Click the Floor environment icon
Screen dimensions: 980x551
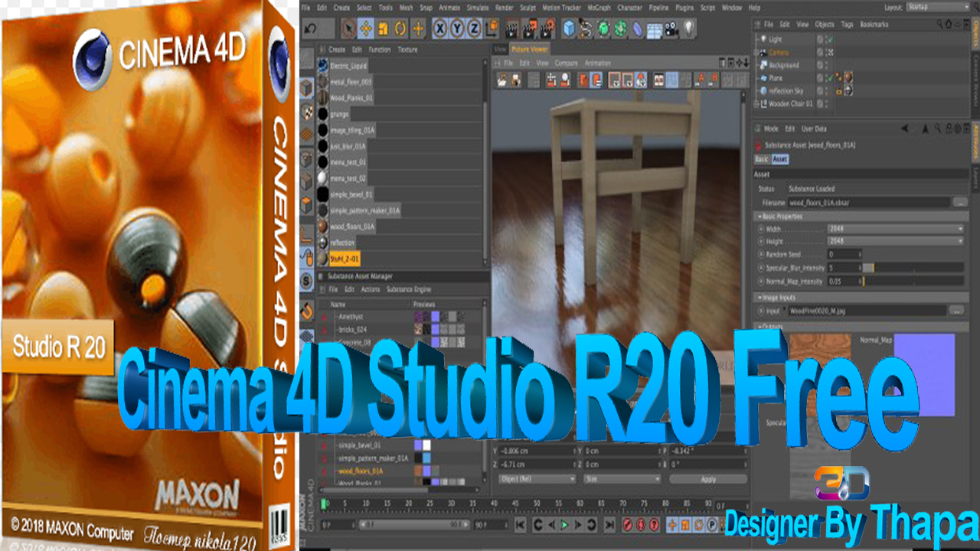[654, 31]
